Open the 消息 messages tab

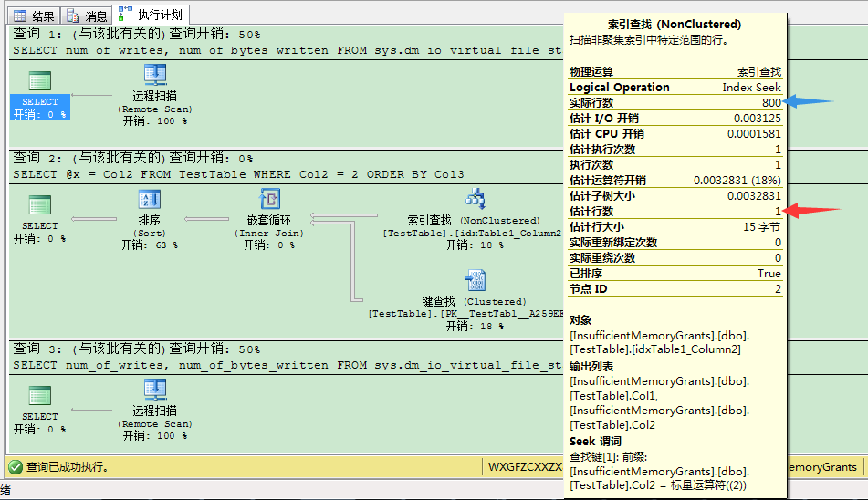pos(87,16)
